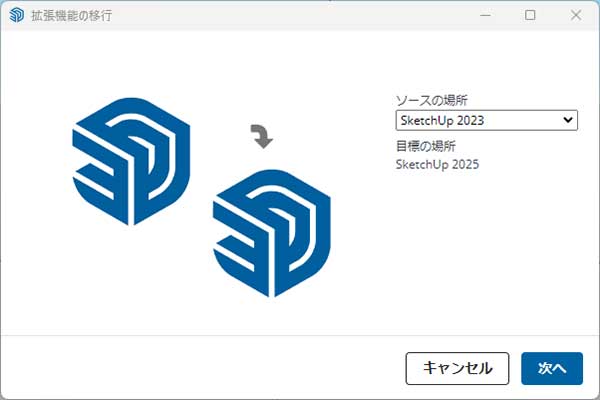Click the curved gray migration arrow
This screenshot has height=400, width=600.
pos(262,136)
